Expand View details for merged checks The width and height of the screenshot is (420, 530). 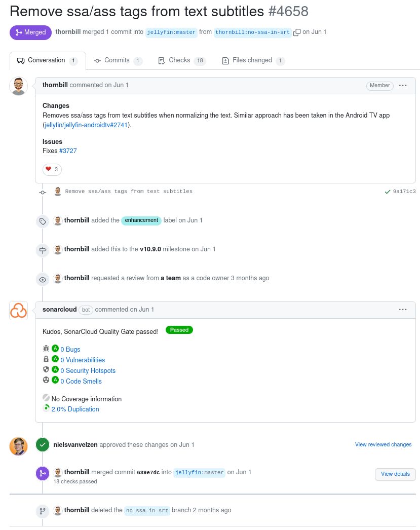coord(395,474)
